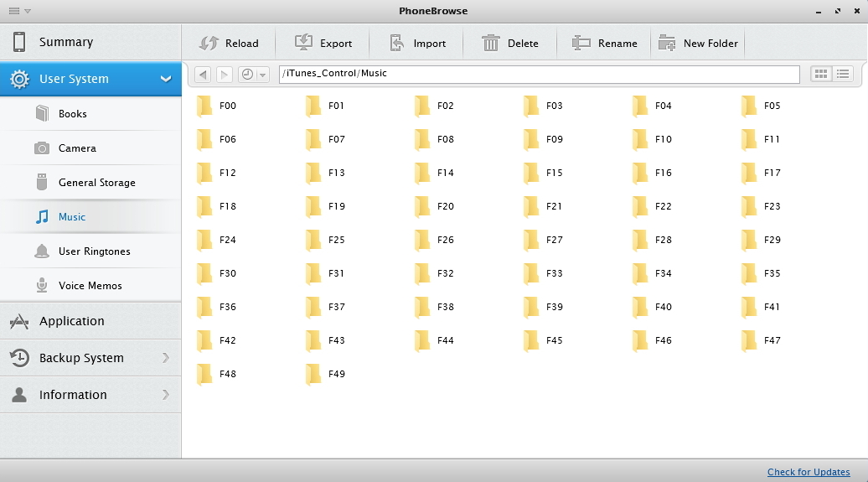Select folder F37
This screenshot has width=868, height=482.
click(x=325, y=306)
